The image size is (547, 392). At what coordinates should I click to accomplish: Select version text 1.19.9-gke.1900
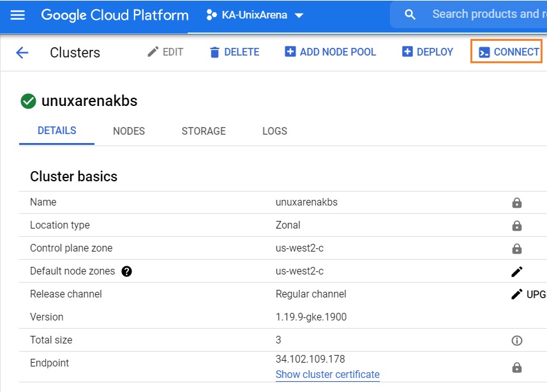tap(311, 317)
